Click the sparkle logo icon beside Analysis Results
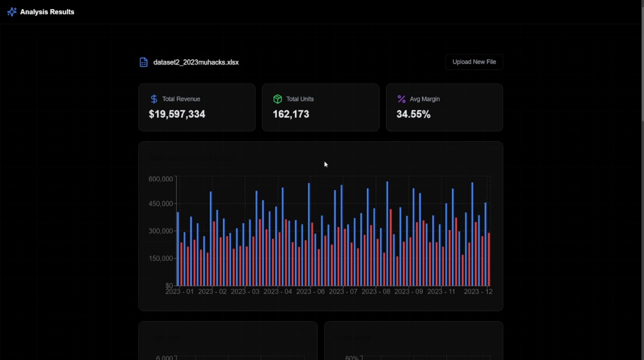 point(12,12)
